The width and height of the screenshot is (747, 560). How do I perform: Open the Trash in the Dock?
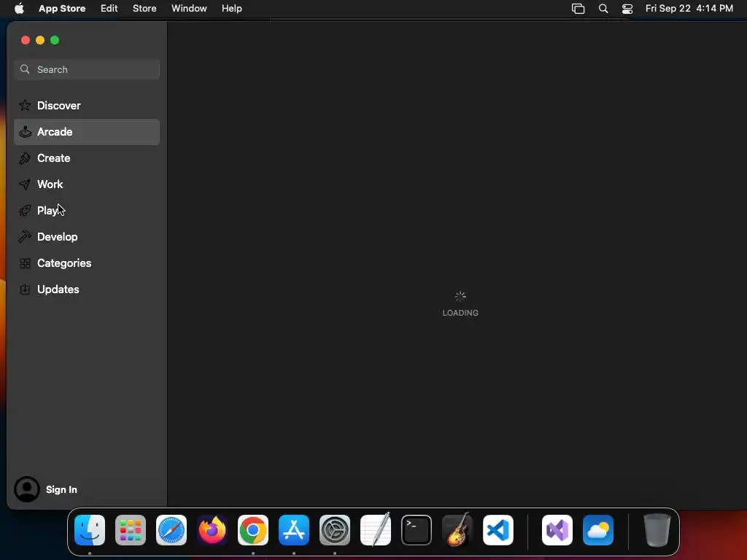pos(657,530)
